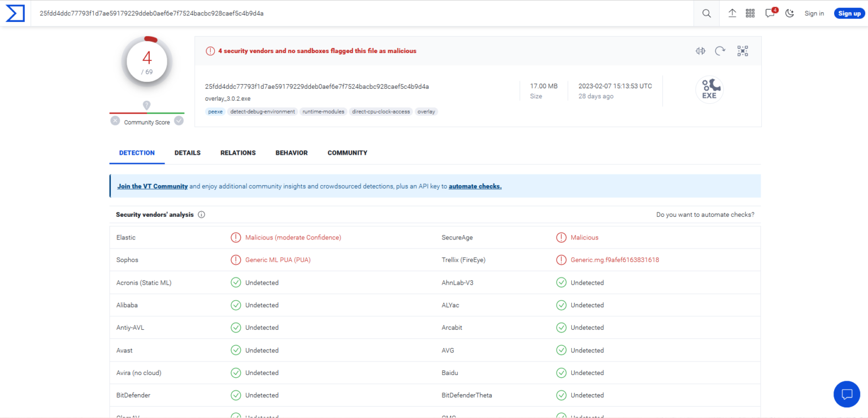Click the reanalyze refresh icon
Viewport: 868px width, 418px height.
coord(720,51)
